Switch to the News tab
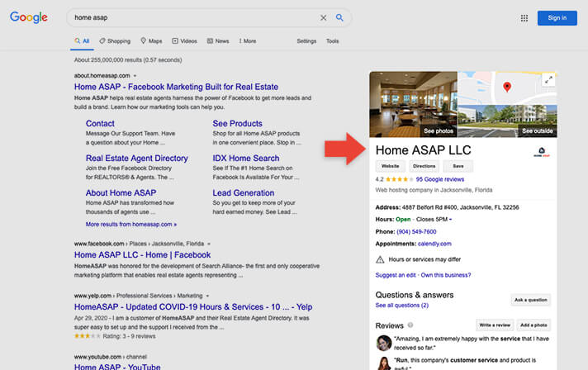588x370 pixels. click(x=218, y=40)
